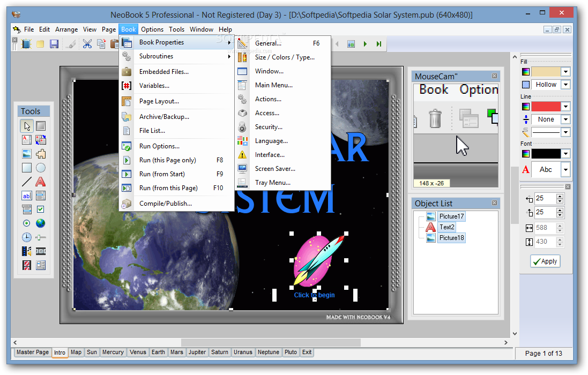Select the Line drawing tool
The image size is (588, 375).
[x=27, y=182]
